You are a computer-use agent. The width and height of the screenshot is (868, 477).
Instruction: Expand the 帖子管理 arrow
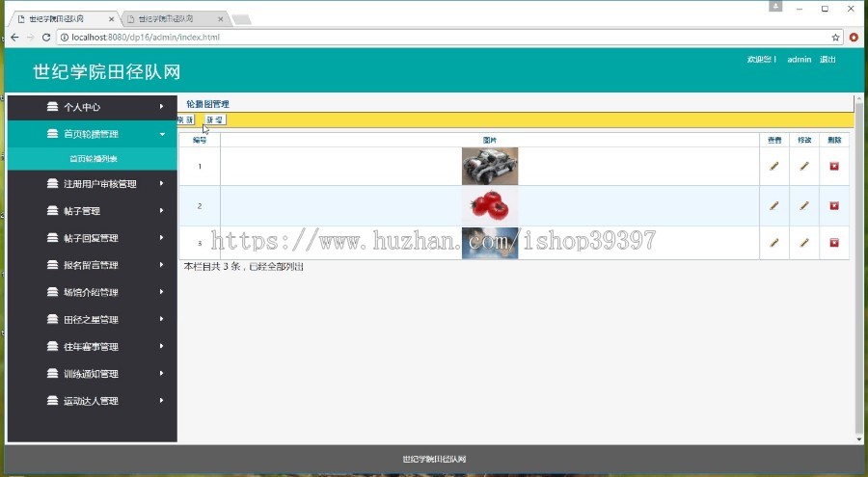coord(162,210)
